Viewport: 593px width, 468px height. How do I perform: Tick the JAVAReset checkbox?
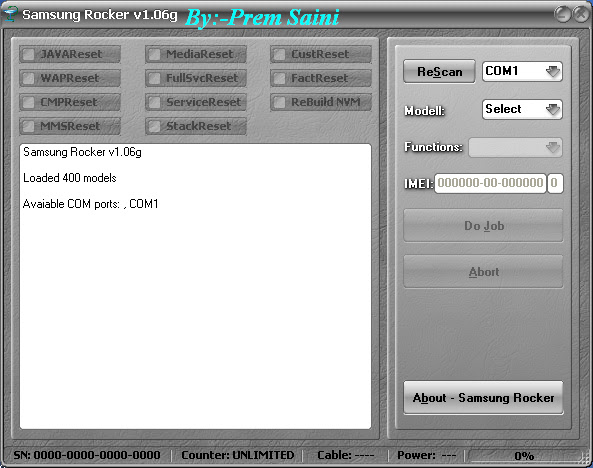(28, 54)
